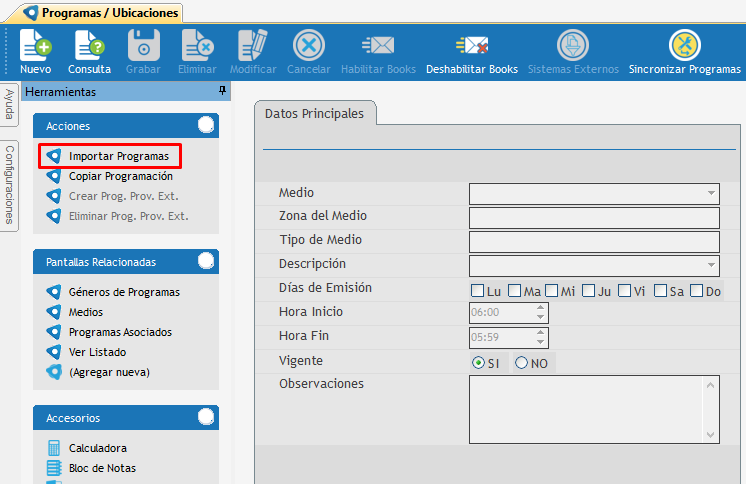Image resolution: width=746 pixels, height=484 pixels.
Task: Collapse the Acciones section
Action: (x=206, y=125)
